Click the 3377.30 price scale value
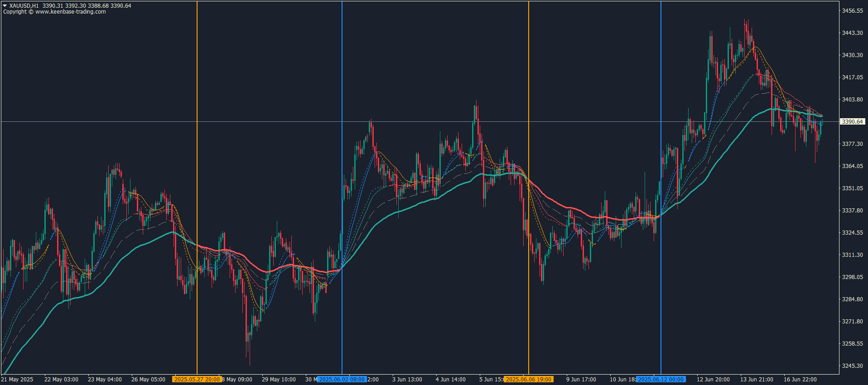This screenshot has height=385, width=868. pyautogui.click(x=853, y=144)
